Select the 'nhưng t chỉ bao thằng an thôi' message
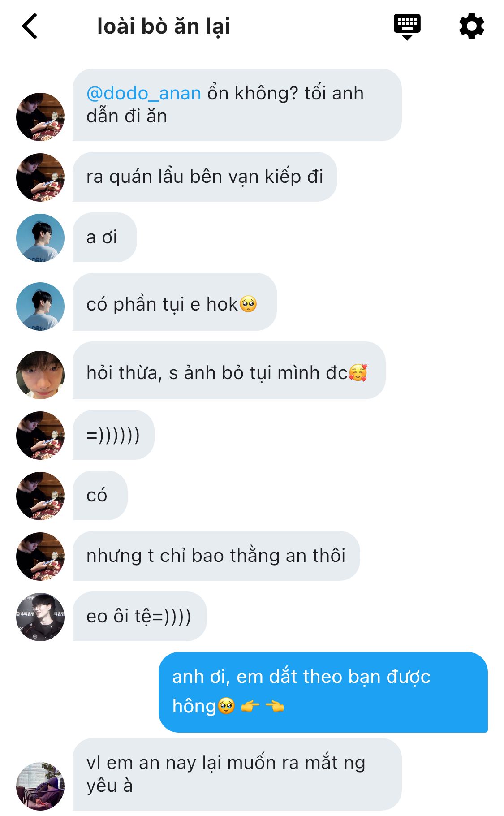Screen dimensions: 504x816 [x=216, y=556]
